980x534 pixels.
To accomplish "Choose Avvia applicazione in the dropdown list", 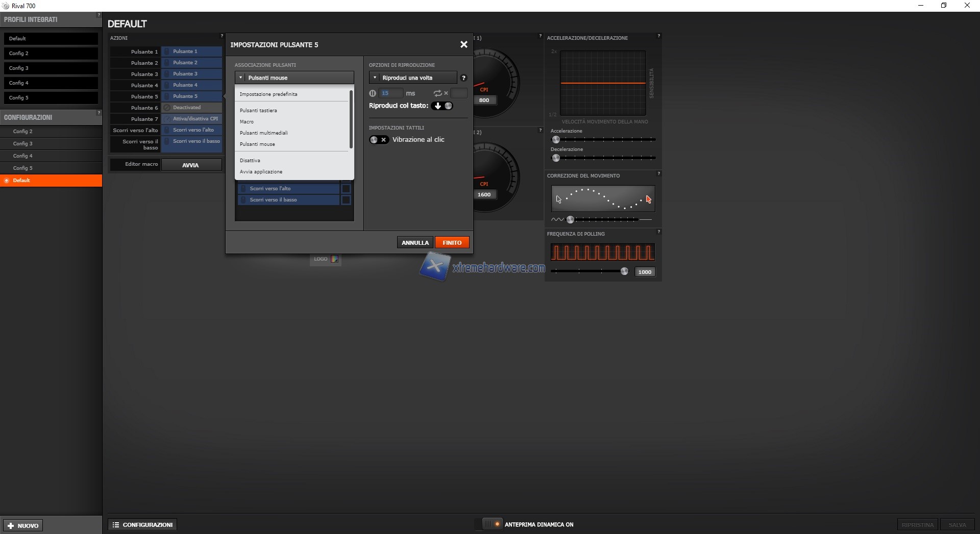I will coord(261,172).
